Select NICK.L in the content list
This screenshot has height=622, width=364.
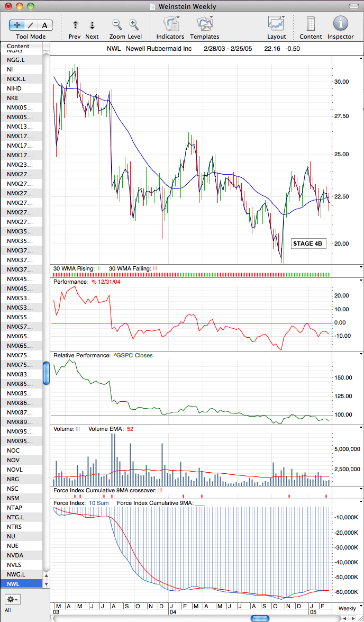click(21, 78)
